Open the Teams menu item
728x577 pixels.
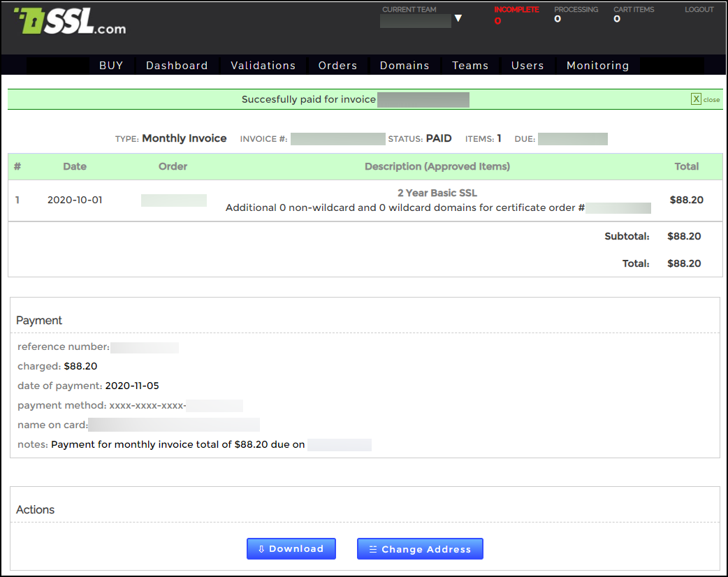click(x=470, y=66)
